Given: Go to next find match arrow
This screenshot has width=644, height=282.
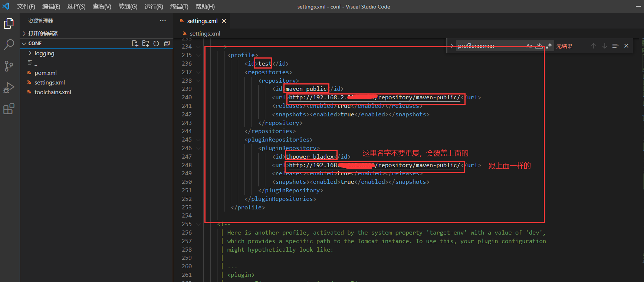Looking at the screenshot, I should [x=605, y=46].
